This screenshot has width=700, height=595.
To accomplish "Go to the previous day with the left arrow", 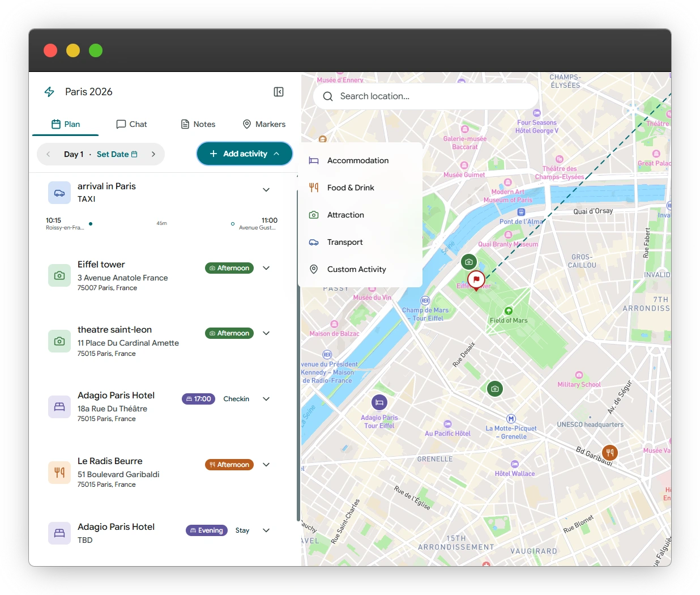I will click(48, 154).
